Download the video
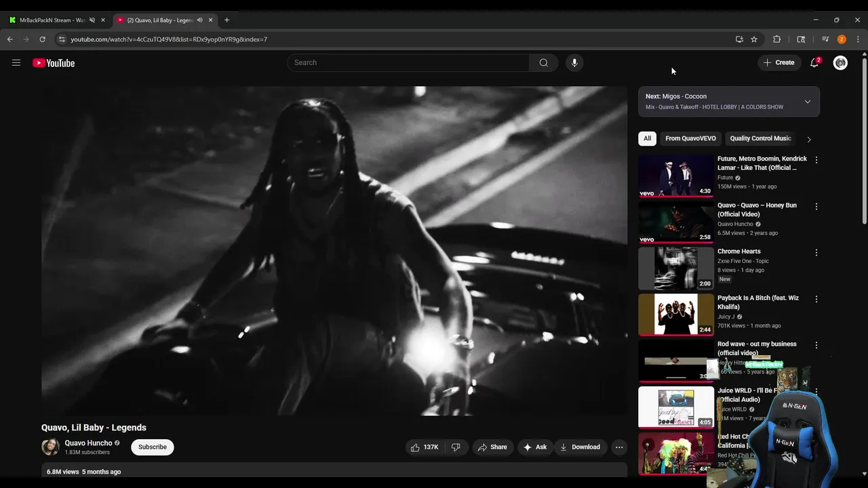 pos(580,447)
